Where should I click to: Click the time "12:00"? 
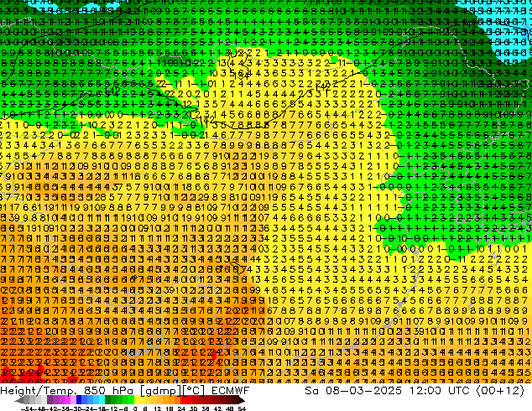point(425,391)
